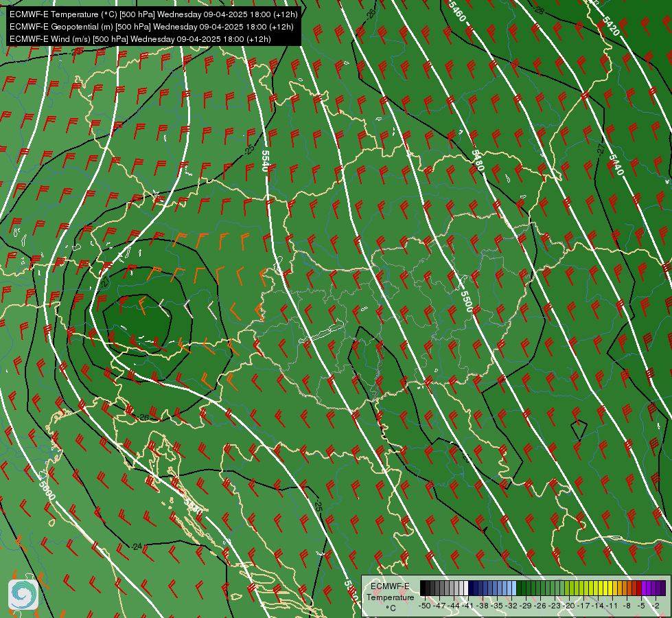Click the 5600 geopotential contour label
672x618 pixels.
47,490
